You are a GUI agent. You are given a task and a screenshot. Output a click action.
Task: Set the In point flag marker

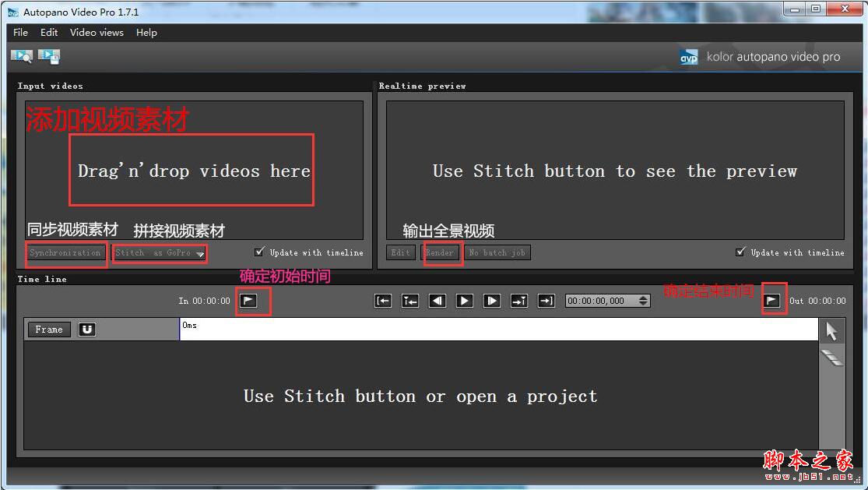[x=248, y=301]
